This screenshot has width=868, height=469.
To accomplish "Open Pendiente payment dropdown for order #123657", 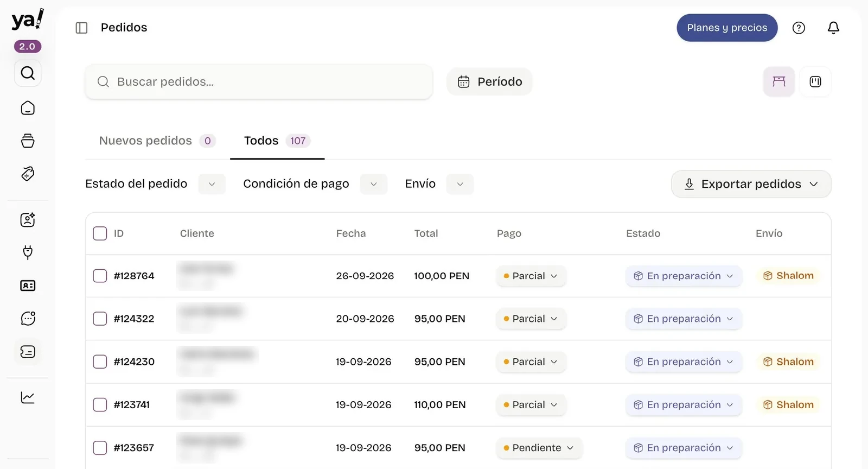I will [x=539, y=448].
